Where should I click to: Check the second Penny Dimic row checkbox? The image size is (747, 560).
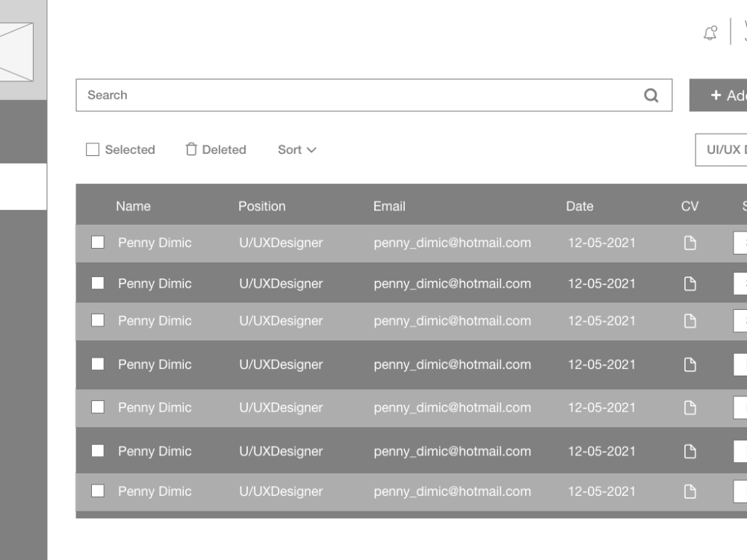click(x=98, y=283)
